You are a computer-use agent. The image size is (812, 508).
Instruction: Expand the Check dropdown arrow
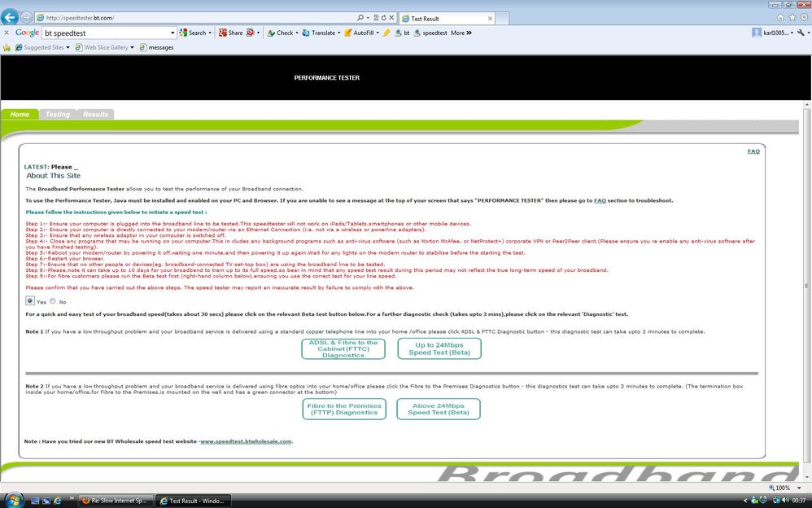(x=297, y=33)
